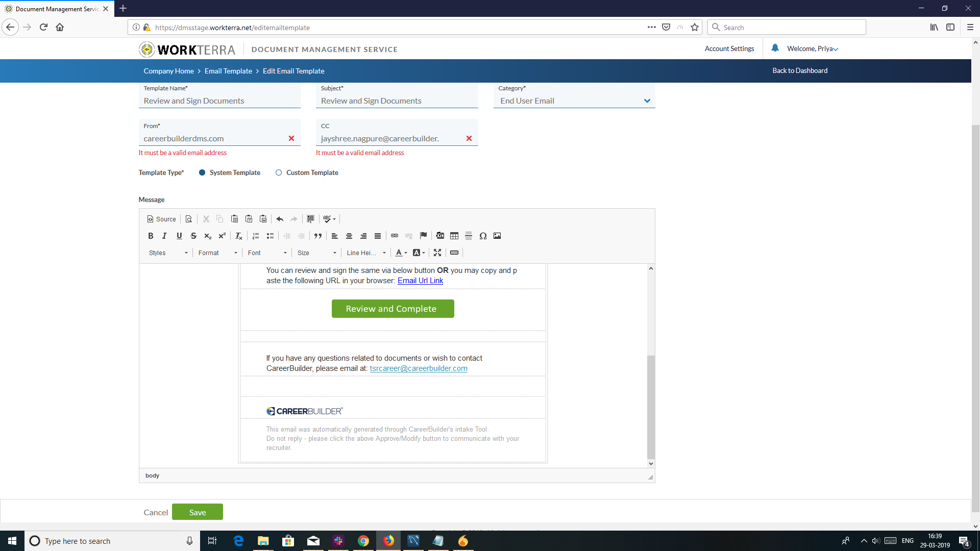The height and width of the screenshot is (551, 980).
Task: Open the Category dropdown showing End User Email
Action: (574, 101)
